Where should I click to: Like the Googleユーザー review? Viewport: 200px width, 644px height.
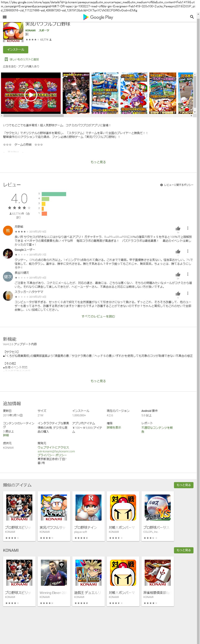point(178,252)
